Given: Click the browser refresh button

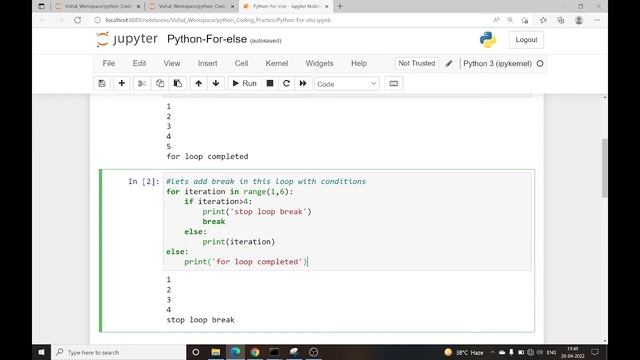Looking at the screenshot, I should [77, 20].
